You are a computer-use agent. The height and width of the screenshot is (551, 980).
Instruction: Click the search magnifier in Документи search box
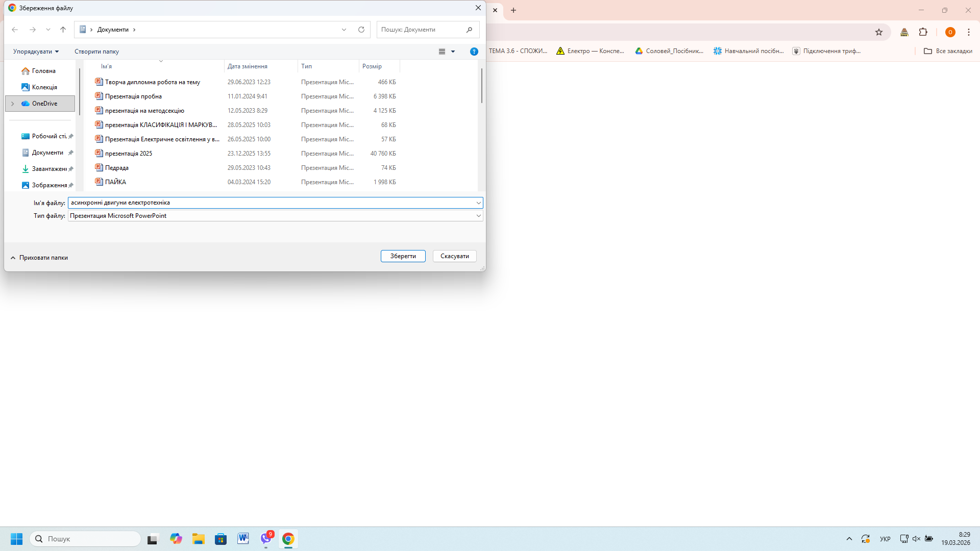point(469,30)
